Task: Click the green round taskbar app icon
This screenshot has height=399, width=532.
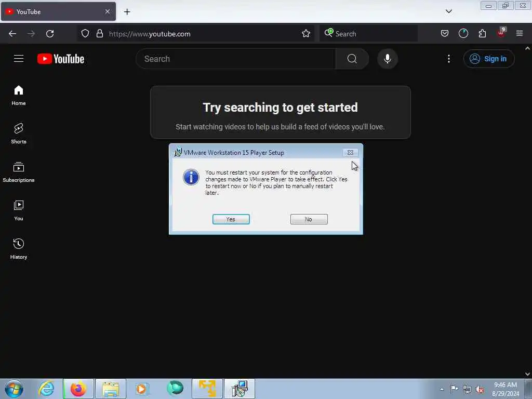Action: click(x=175, y=388)
